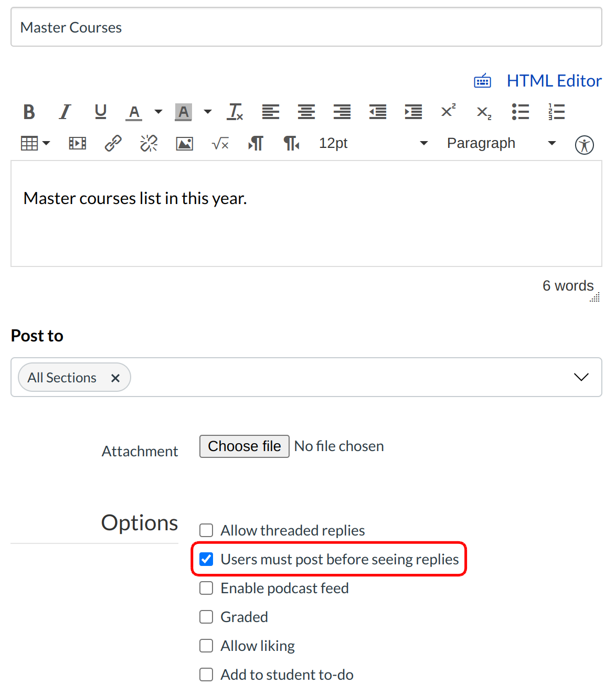This screenshot has height=685, width=616.
Task: Check the Graded option
Action: [206, 617]
